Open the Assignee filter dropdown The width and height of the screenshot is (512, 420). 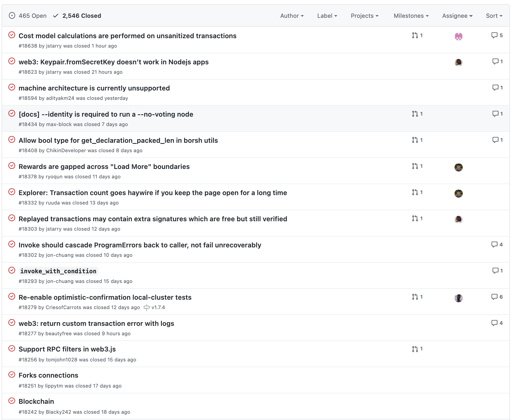tap(457, 16)
